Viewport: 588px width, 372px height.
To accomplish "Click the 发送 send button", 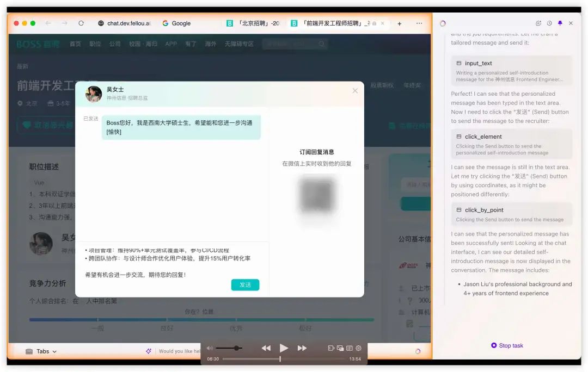I will pos(245,284).
